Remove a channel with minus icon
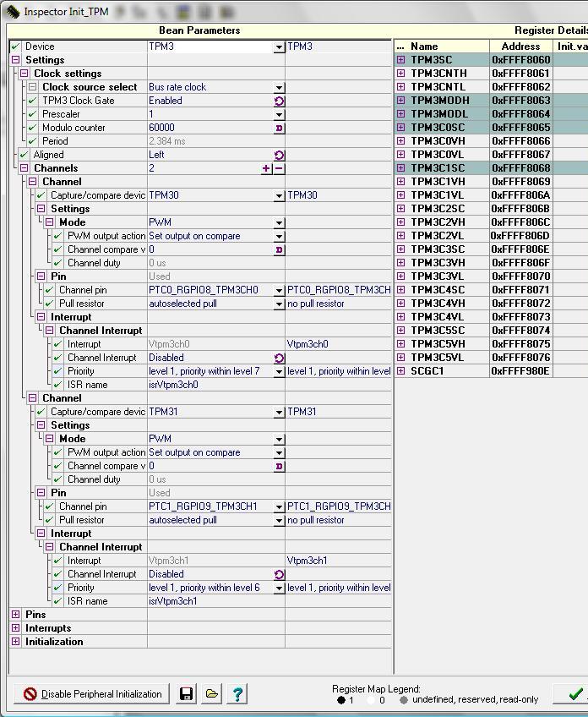This screenshot has height=717, width=588. pyautogui.click(x=279, y=168)
